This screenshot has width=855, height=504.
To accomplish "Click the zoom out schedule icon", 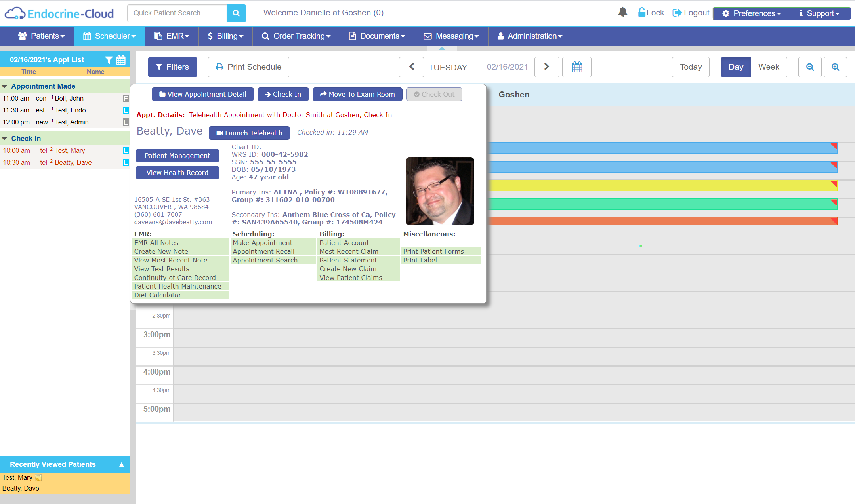I will pyautogui.click(x=810, y=67).
